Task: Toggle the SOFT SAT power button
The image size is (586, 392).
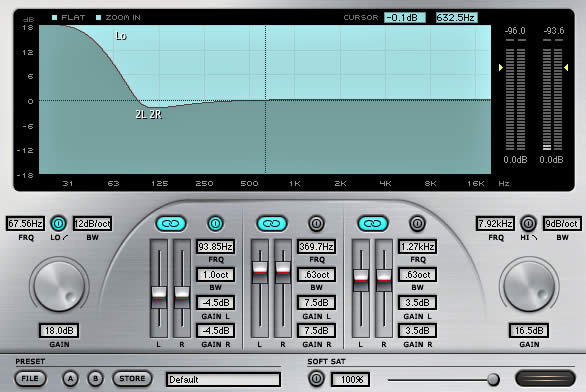Action: (x=316, y=379)
